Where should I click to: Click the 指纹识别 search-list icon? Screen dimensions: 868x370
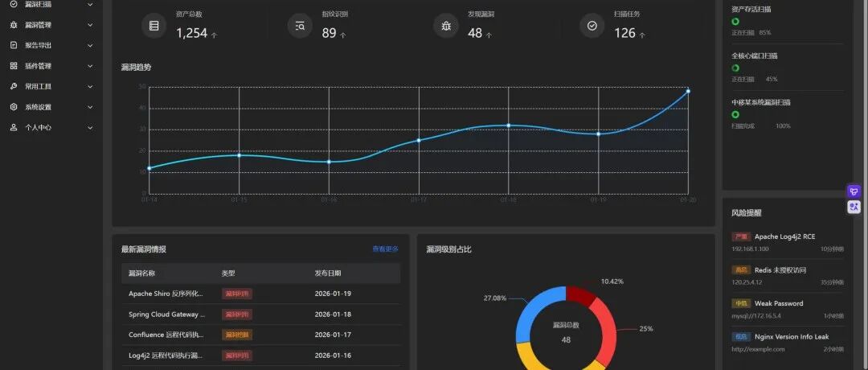tap(300, 26)
